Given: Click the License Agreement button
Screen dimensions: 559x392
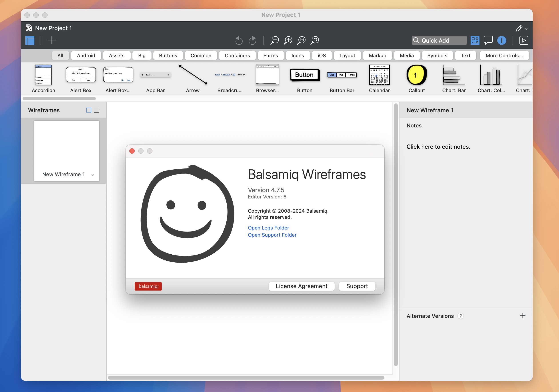Looking at the screenshot, I should 302,286.
